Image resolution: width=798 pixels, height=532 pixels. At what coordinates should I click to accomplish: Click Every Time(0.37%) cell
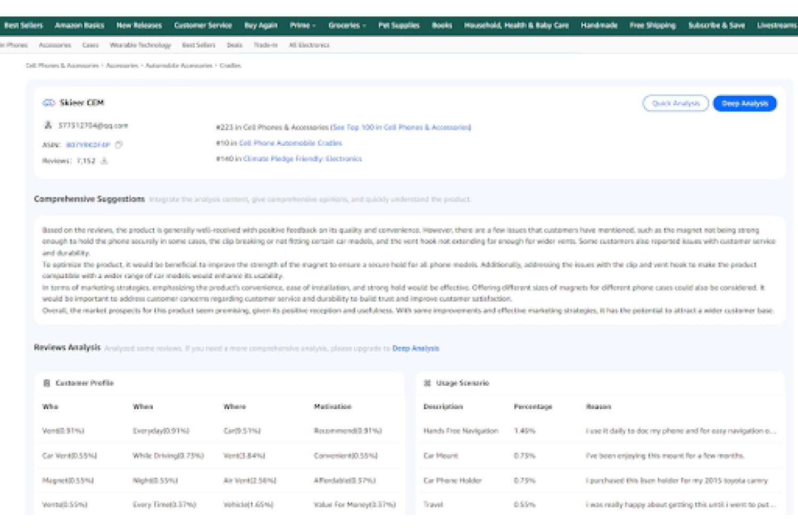[164, 504]
